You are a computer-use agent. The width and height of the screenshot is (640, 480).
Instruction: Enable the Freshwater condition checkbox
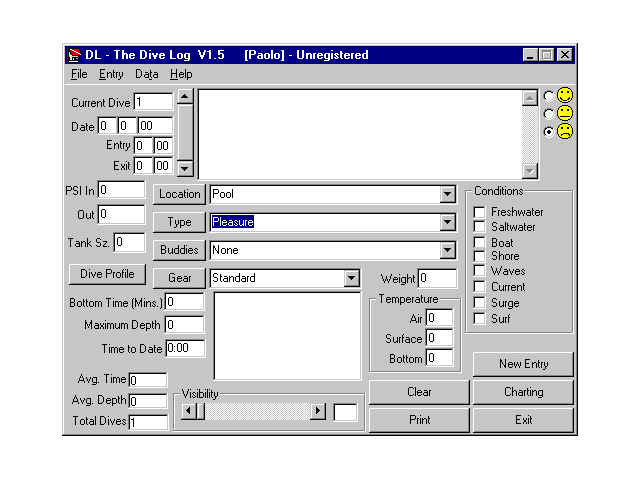pyautogui.click(x=480, y=212)
